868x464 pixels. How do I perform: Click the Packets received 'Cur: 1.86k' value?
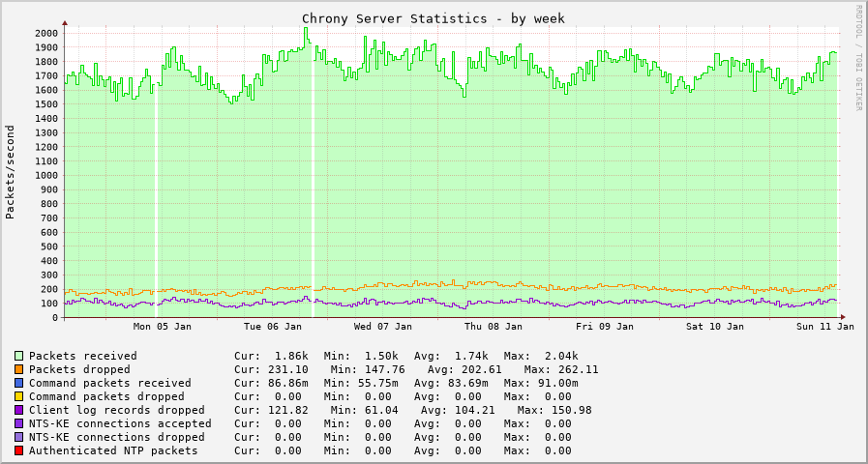point(271,356)
